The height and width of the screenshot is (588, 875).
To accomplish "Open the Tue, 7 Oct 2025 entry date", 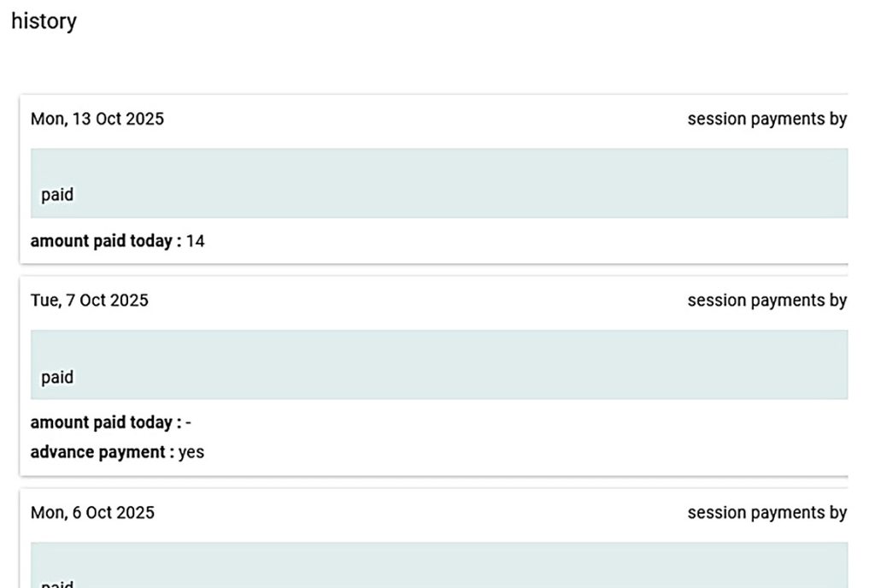I will point(90,300).
